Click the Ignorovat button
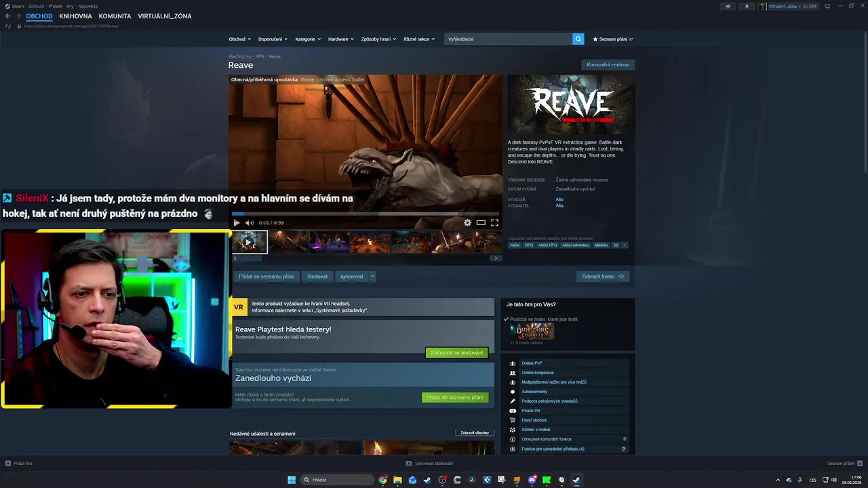 tap(352, 277)
